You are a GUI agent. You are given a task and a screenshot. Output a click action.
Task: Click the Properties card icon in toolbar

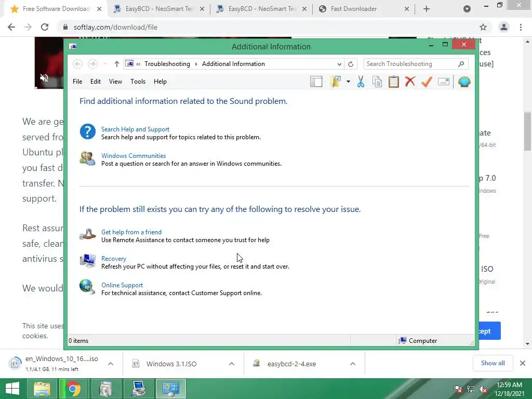[444, 82]
